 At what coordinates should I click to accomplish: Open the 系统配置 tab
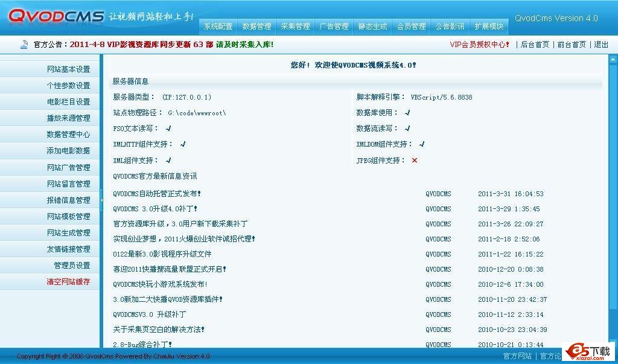click(218, 27)
